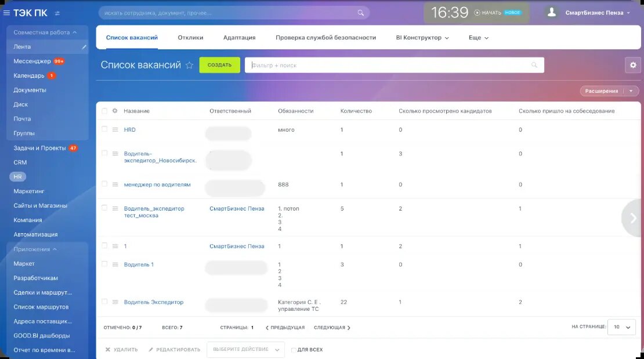The width and height of the screenshot is (644, 359).
Task: Select all rows with the header checkbox
Action: [x=105, y=111]
